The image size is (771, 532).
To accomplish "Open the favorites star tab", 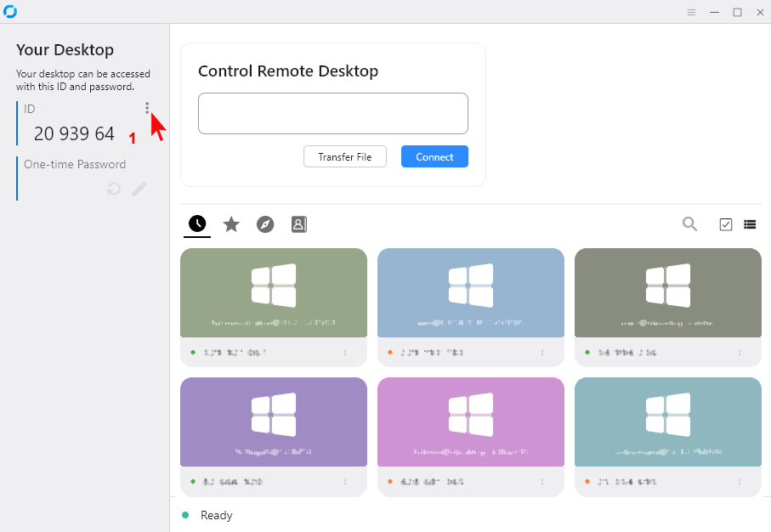I will coord(231,224).
